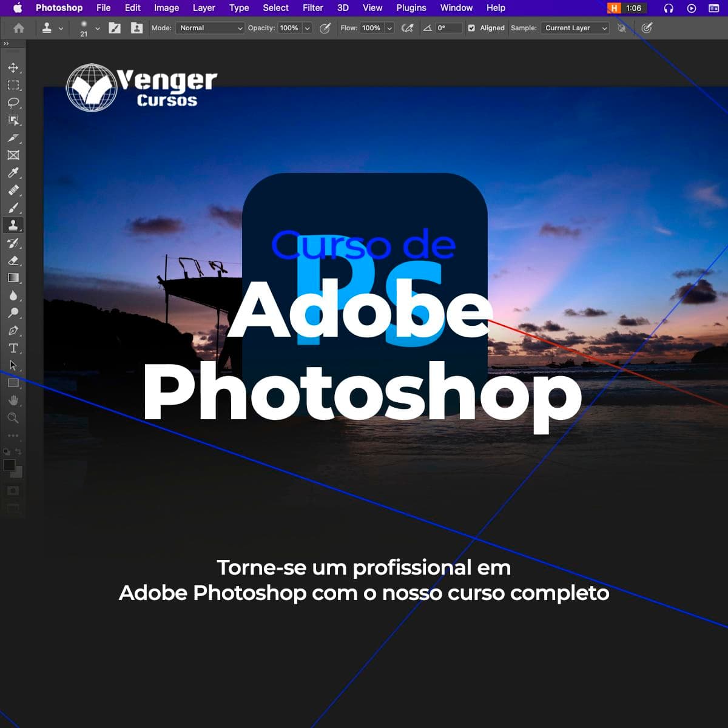Click the default colors mini icon
728x728 pixels.
7,452
